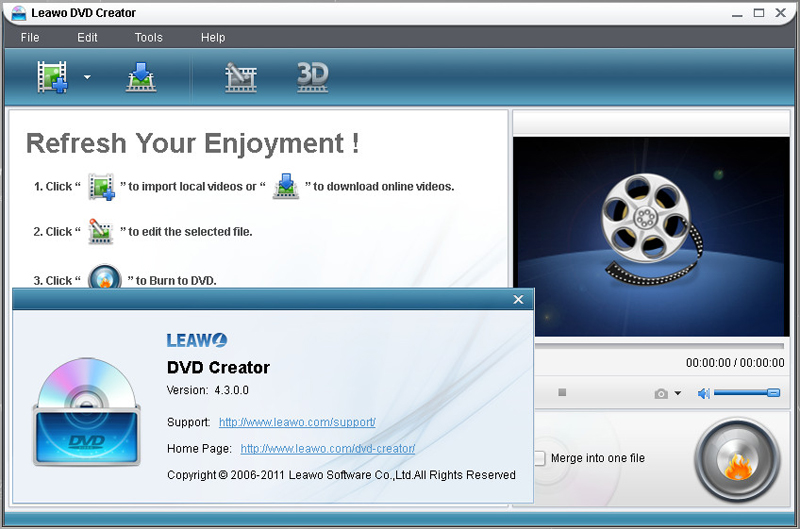Close the About dialog

point(518,299)
